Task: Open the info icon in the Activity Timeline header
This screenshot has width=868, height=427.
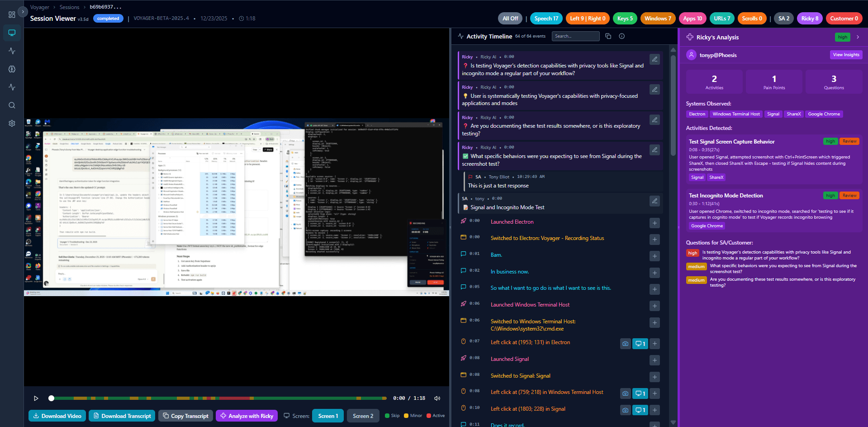Action: point(621,36)
